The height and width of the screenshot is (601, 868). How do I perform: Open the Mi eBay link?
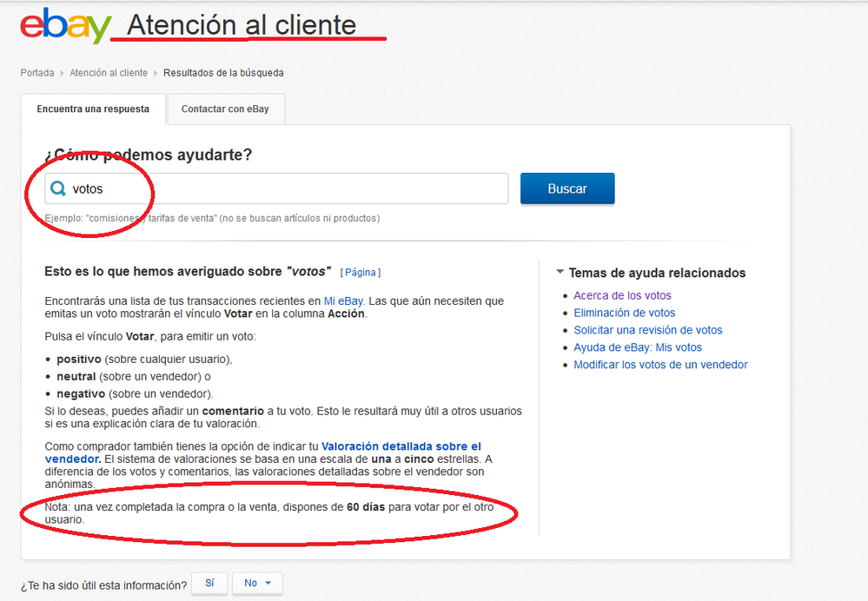coord(343,301)
